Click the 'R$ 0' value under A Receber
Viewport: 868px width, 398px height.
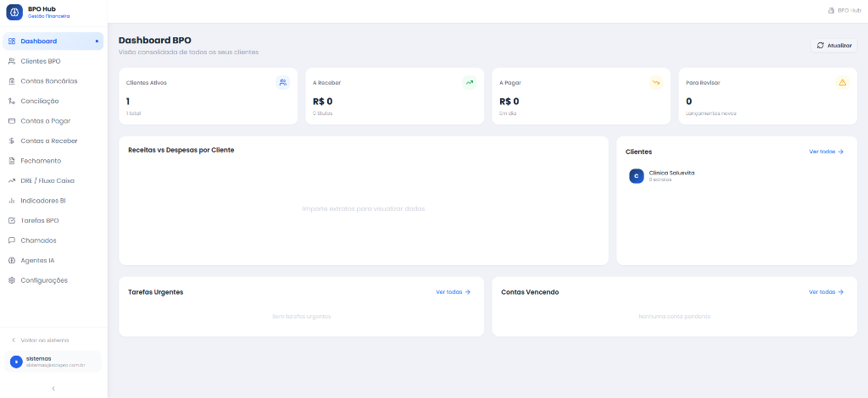click(323, 101)
